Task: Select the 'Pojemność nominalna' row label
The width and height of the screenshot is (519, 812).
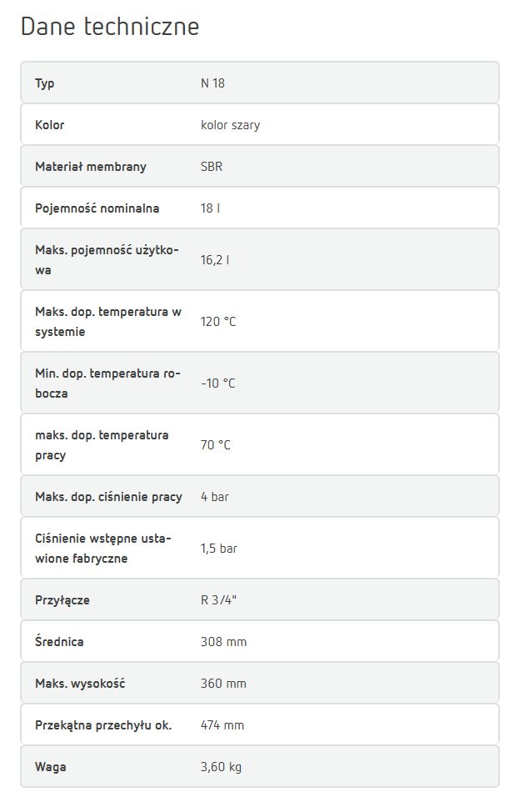Action: click(x=97, y=208)
